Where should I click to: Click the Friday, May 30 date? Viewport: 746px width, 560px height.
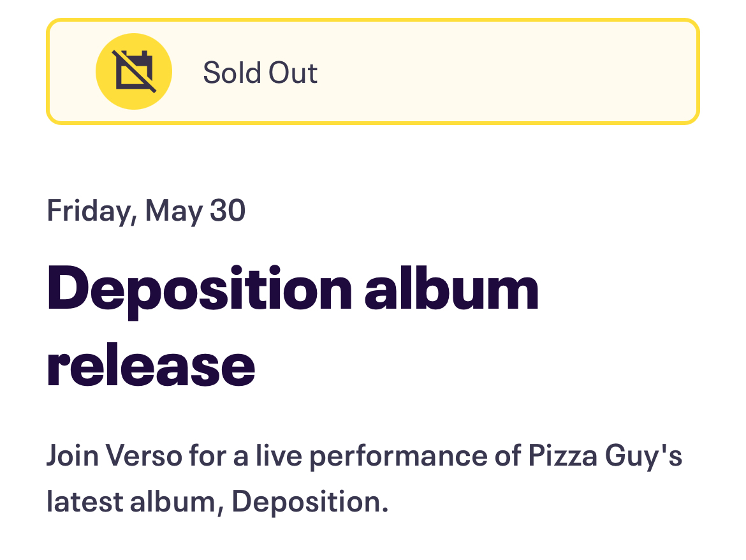coord(146,210)
